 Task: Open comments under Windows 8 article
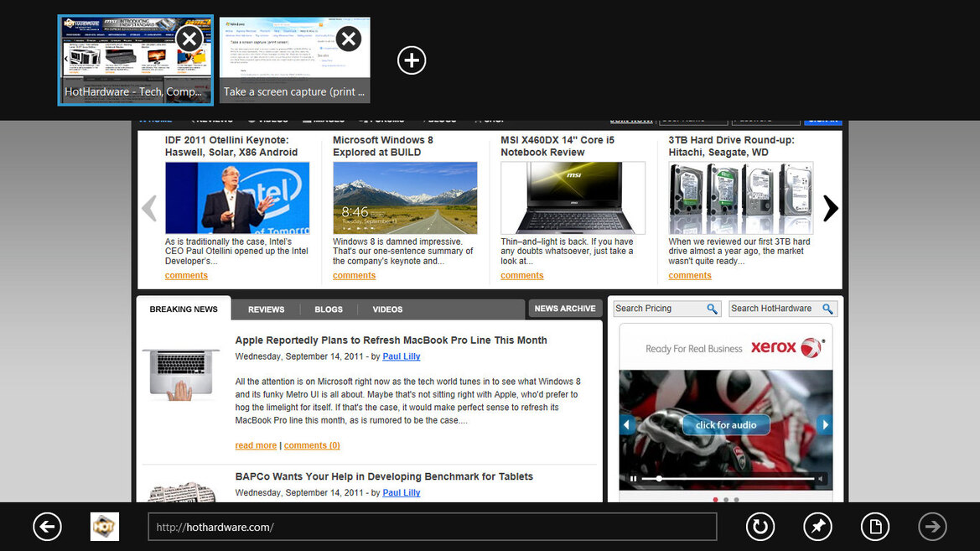pyautogui.click(x=355, y=275)
